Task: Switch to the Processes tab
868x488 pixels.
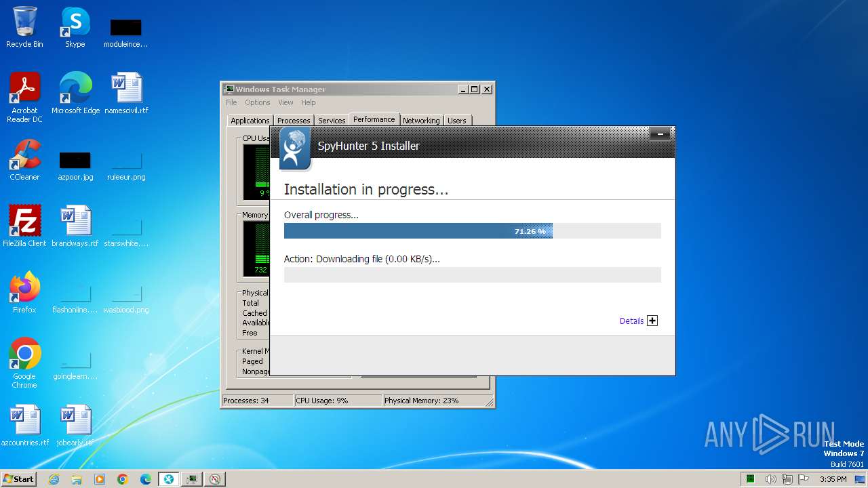Action: click(x=294, y=121)
